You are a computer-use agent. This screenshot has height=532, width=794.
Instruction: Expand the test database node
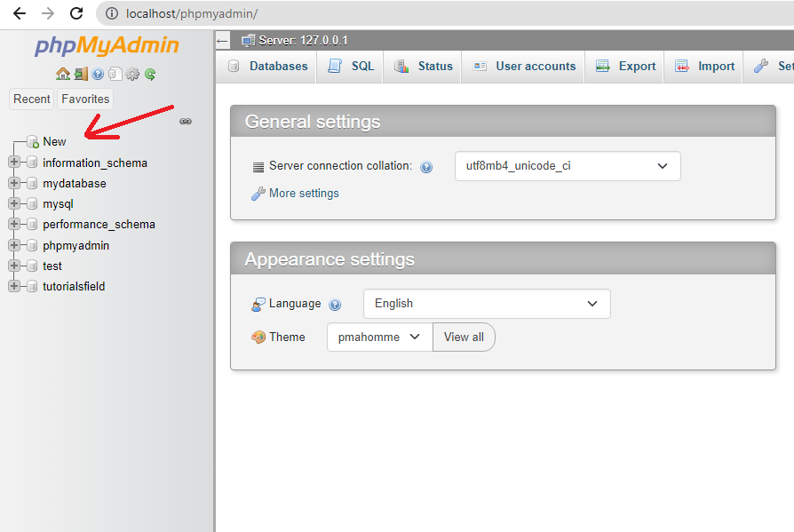[14, 266]
